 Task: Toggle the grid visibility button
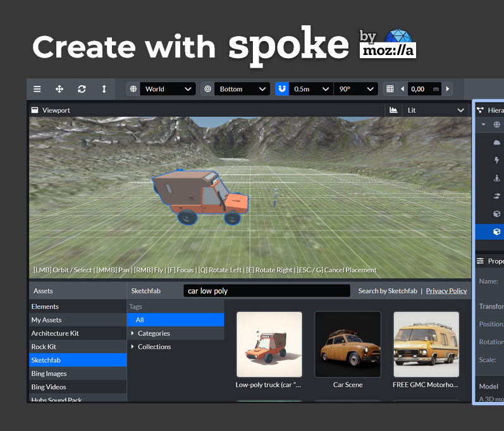point(390,89)
